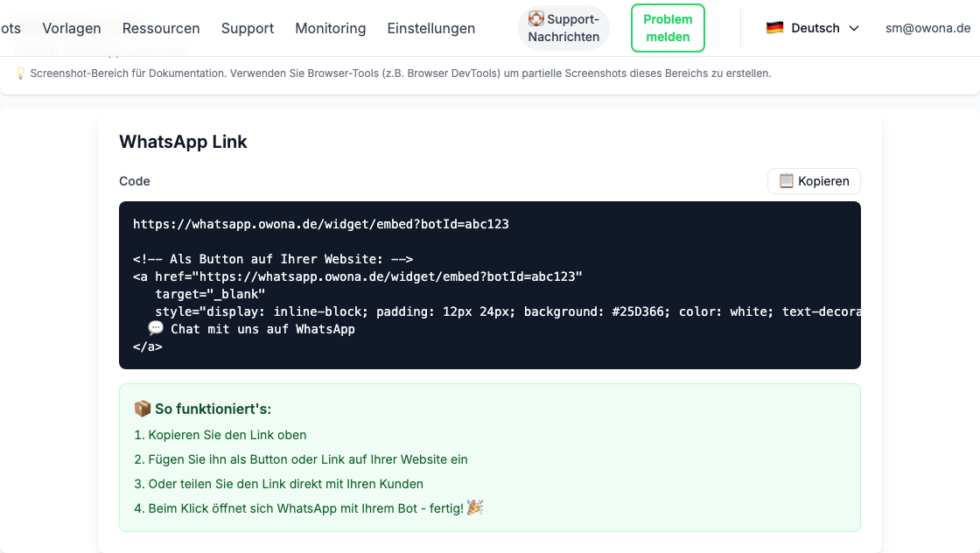Click the target="_blank" line in code block

[x=210, y=294]
